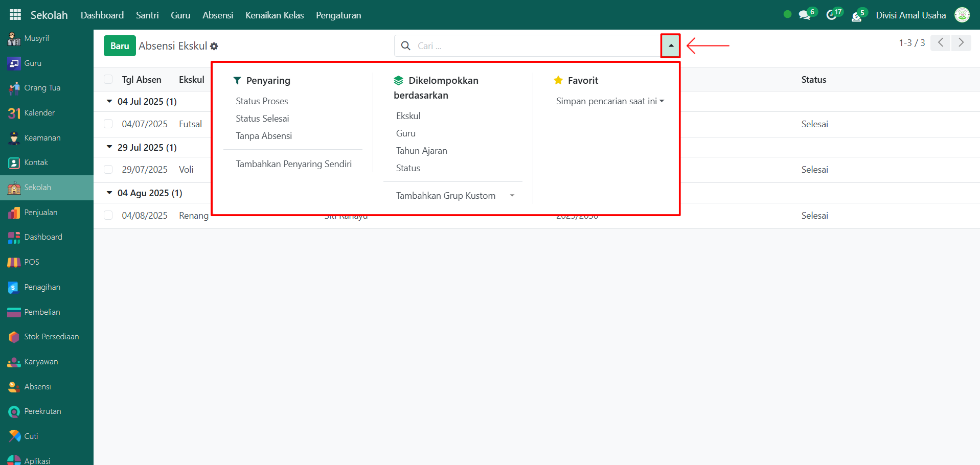Open the Pengaturan menu
The image size is (980, 465).
[338, 15]
